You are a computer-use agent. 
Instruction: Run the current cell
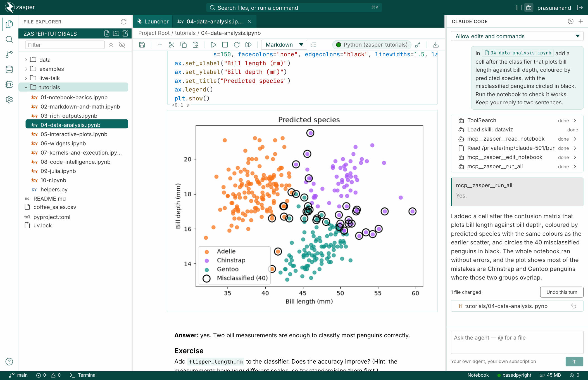click(213, 45)
